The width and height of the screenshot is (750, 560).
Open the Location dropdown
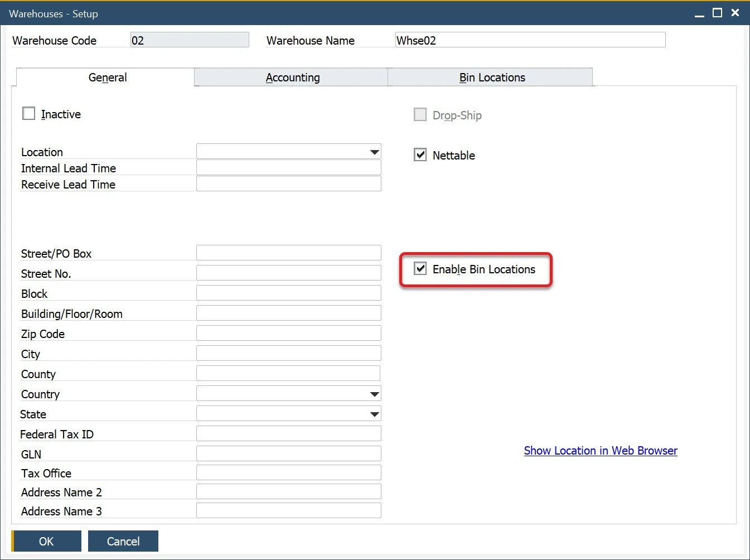374,152
